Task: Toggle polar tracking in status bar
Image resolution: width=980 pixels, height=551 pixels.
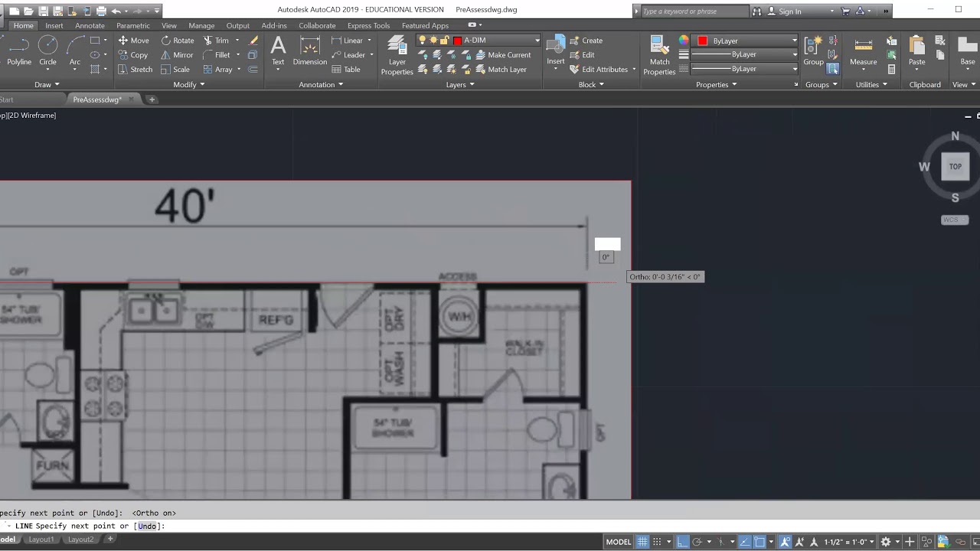Action: click(x=697, y=542)
